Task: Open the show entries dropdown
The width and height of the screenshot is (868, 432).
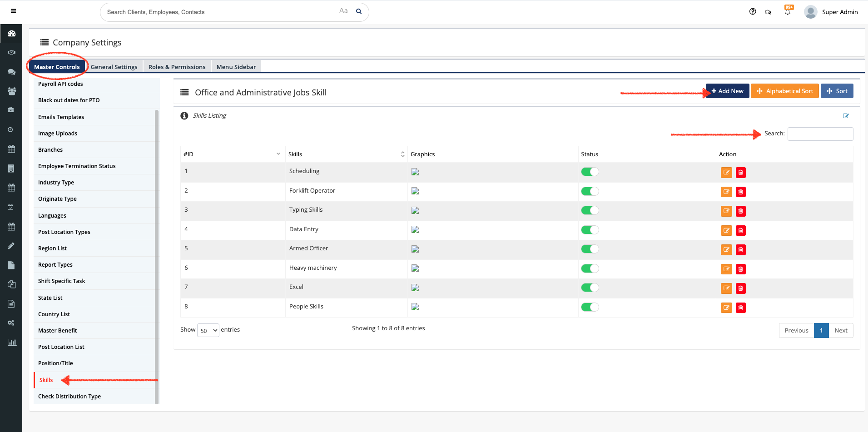Action: pos(208,330)
